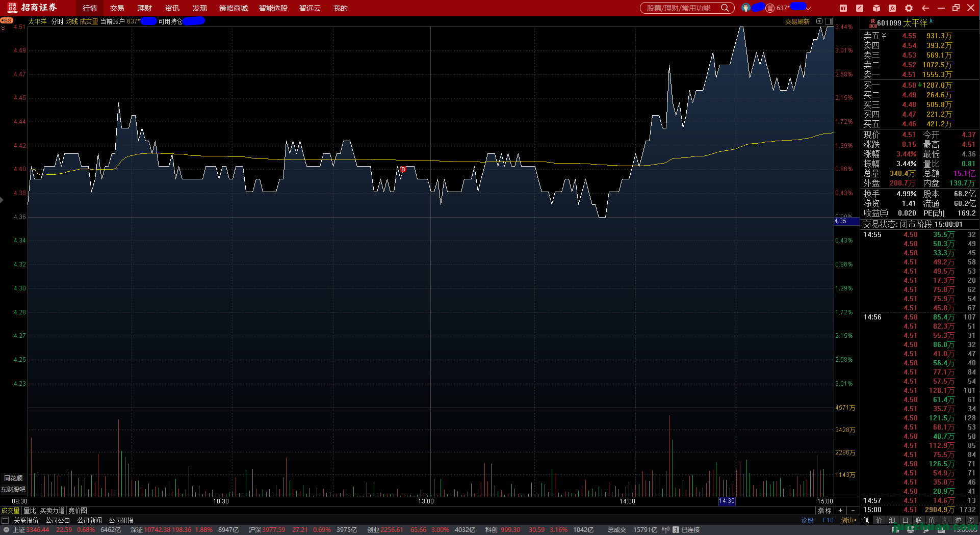Open the 发现 menu
Screen dimensions: 980x535
click(200, 8)
